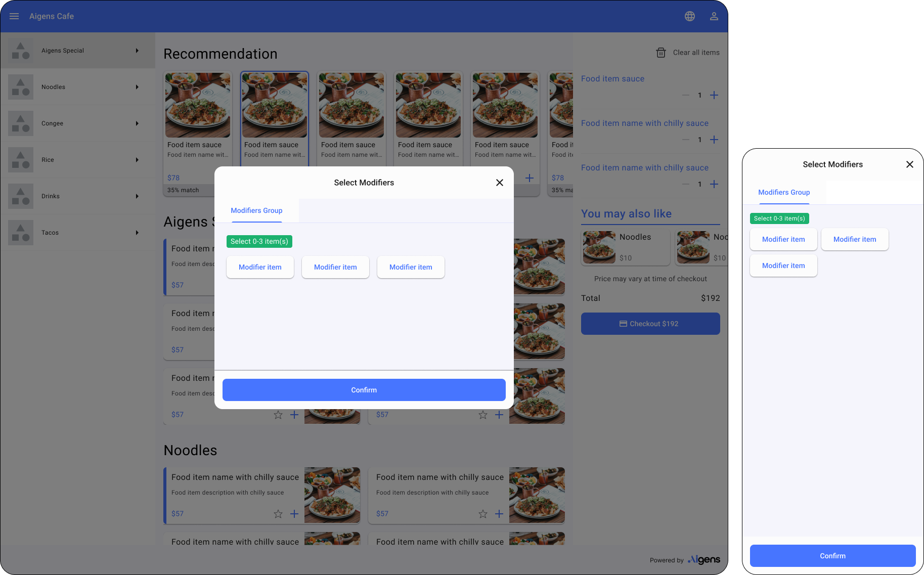Decrease quantity of Food item sauce in cart

pos(686,95)
